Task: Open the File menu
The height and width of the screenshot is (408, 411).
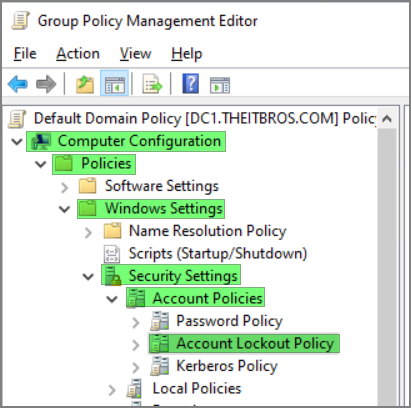Action: tap(25, 53)
